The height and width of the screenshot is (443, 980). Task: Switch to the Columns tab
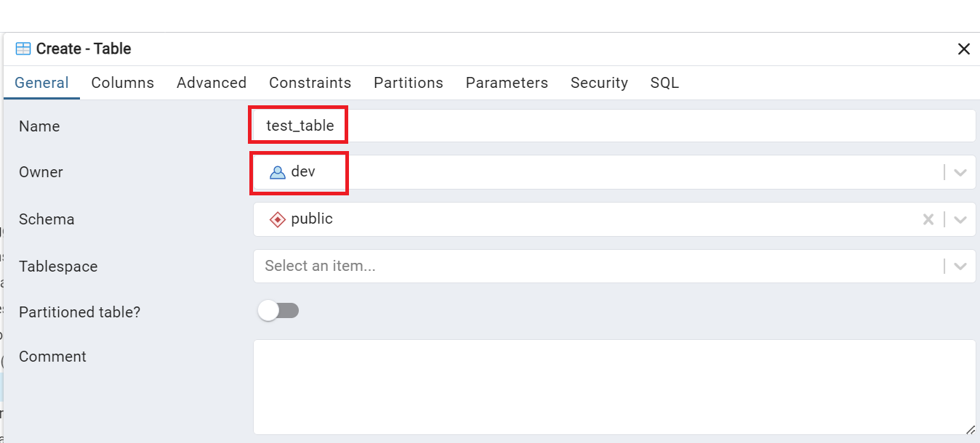click(122, 83)
